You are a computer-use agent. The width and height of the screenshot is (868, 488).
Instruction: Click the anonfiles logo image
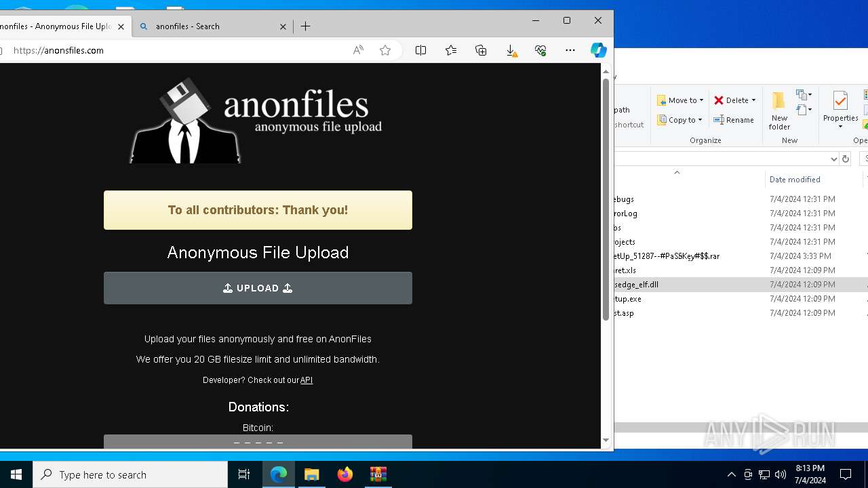256,121
